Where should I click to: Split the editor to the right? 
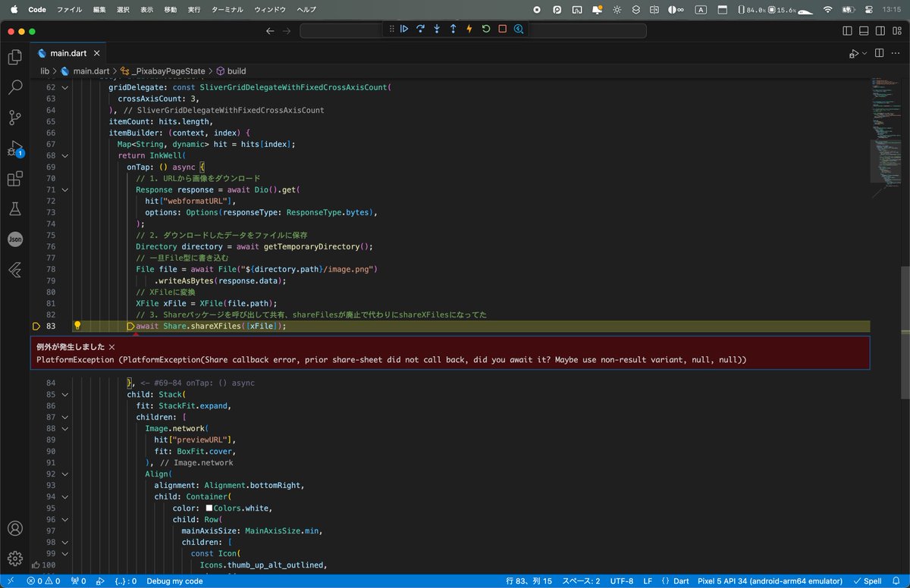point(878,54)
